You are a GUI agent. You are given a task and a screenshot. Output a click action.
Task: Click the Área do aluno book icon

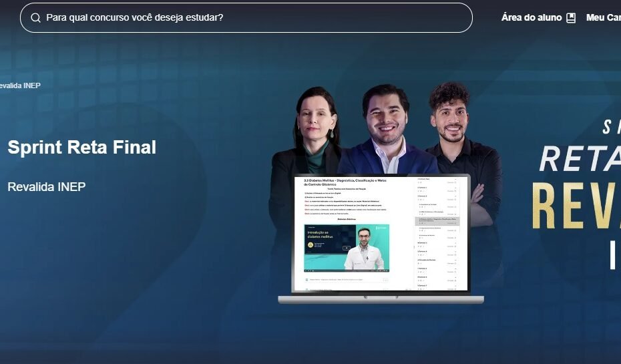pyautogui.click(x=571, y=18)
